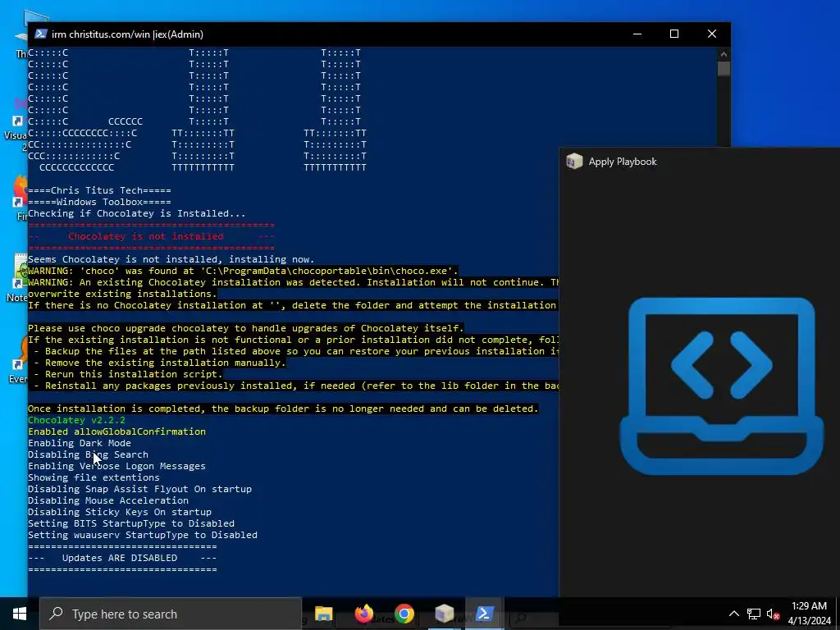
Task: Click the '=====Windows Toolbox=====' line
Action: coord(99,202)
